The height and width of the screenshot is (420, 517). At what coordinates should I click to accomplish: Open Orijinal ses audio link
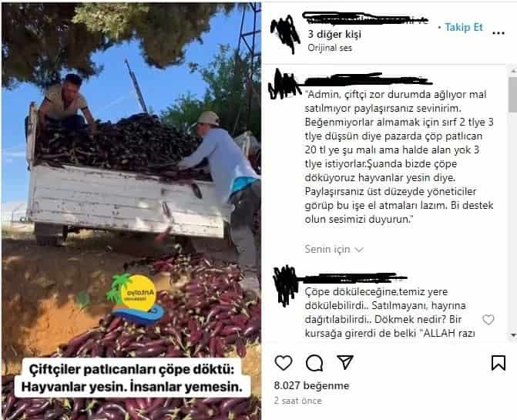point(330,48)
